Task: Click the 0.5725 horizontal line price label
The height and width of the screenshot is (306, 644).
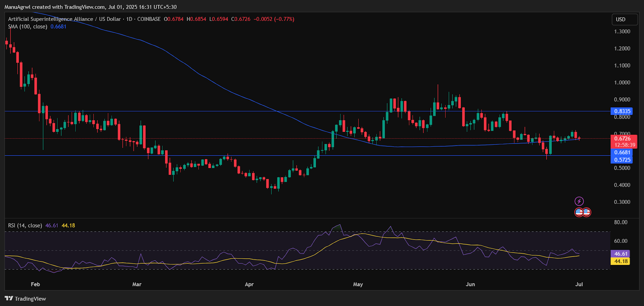Action: pyautogui.click(x=622, y=160)
